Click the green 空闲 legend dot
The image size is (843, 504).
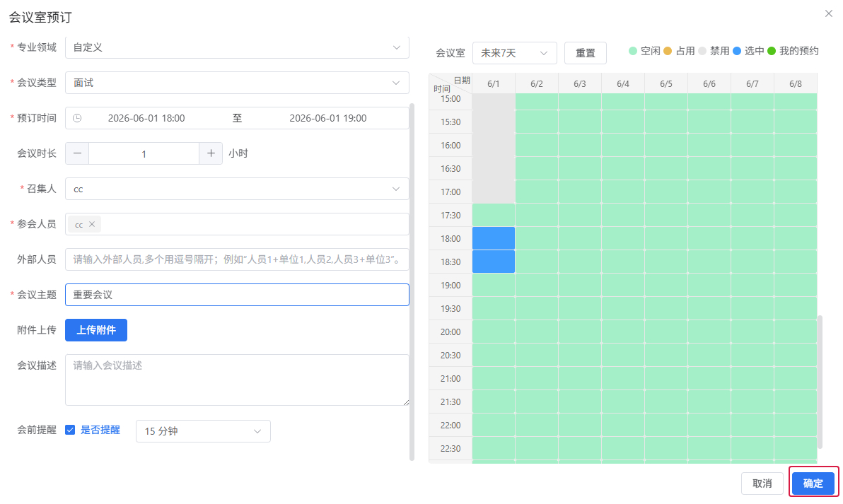coord(633,51)
